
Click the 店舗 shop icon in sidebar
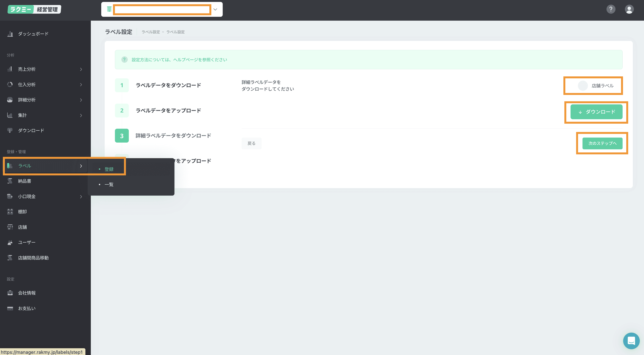pyautogui.click(x=10, y=227)
